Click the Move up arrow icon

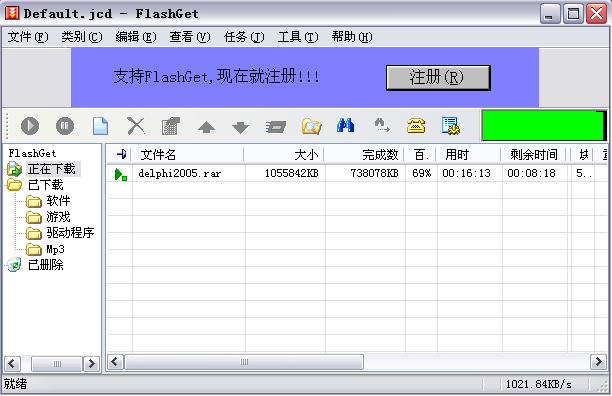coord(206,127)
